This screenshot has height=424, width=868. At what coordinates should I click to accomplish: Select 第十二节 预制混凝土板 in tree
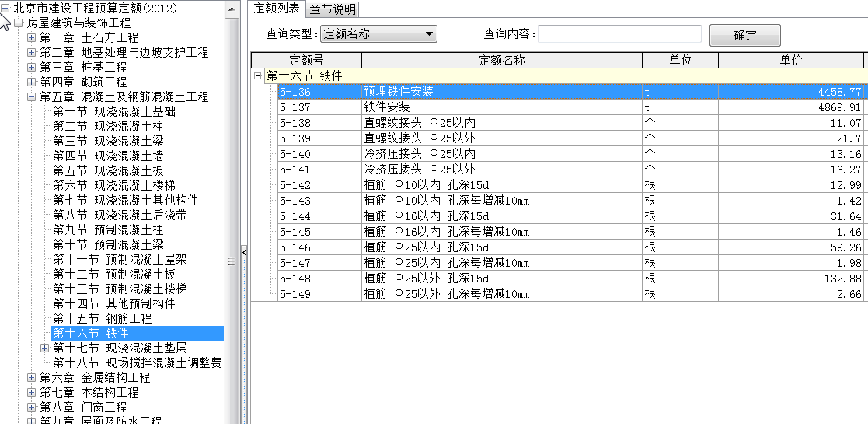click(114, 275)
